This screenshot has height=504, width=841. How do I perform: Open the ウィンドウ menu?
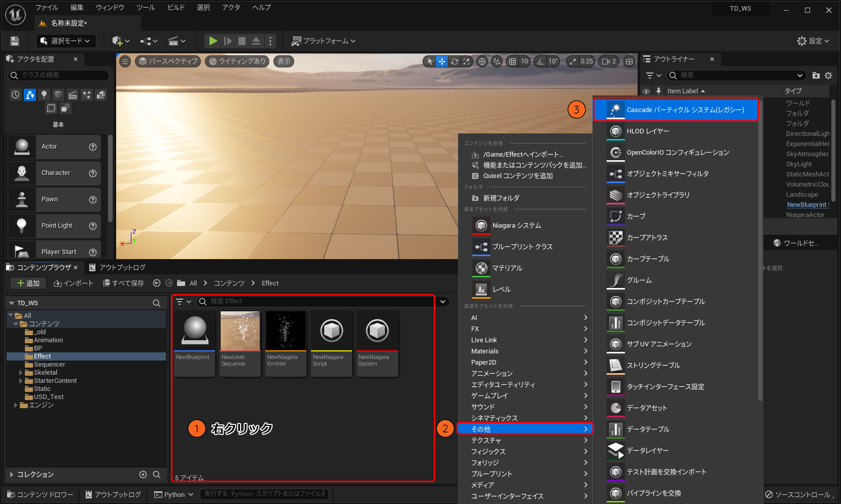pos(110,8)
